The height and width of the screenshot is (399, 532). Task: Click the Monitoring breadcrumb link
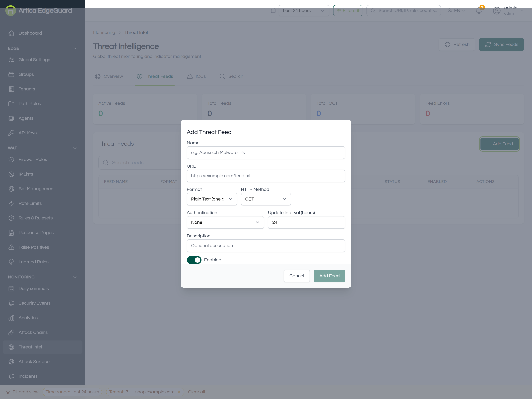click(x=104, y=32)
